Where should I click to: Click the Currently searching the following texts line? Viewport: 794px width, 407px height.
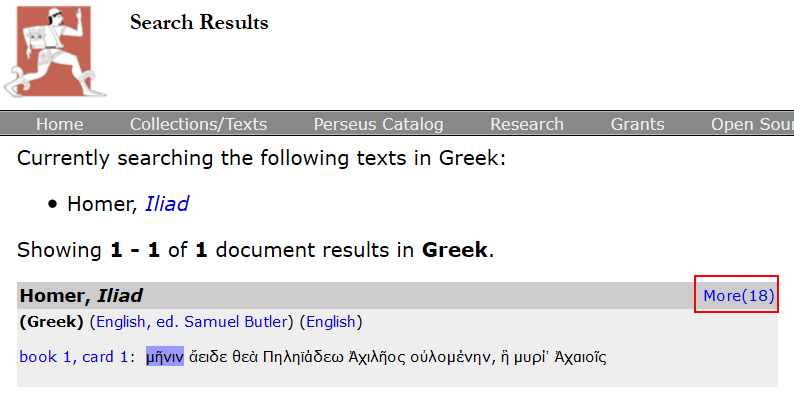pos(261,158)
